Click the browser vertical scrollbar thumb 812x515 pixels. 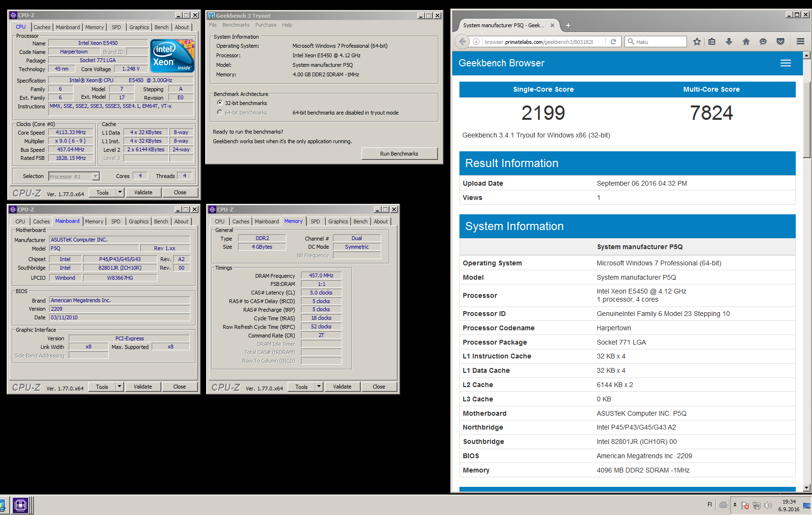(x=807, y=120)
